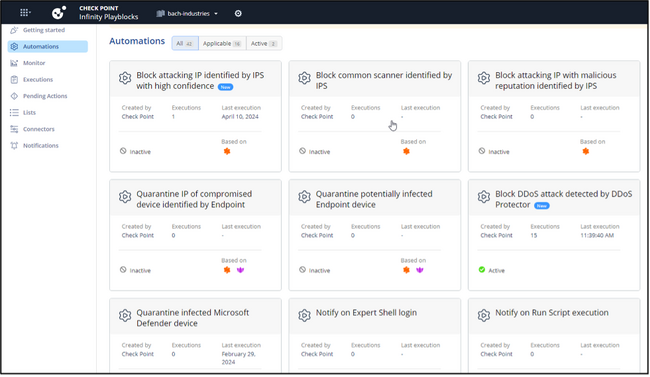The width and height of the screenshot is (650, 377).
Task: Open the bach-industries tenant dropdown
Action: 187,14
